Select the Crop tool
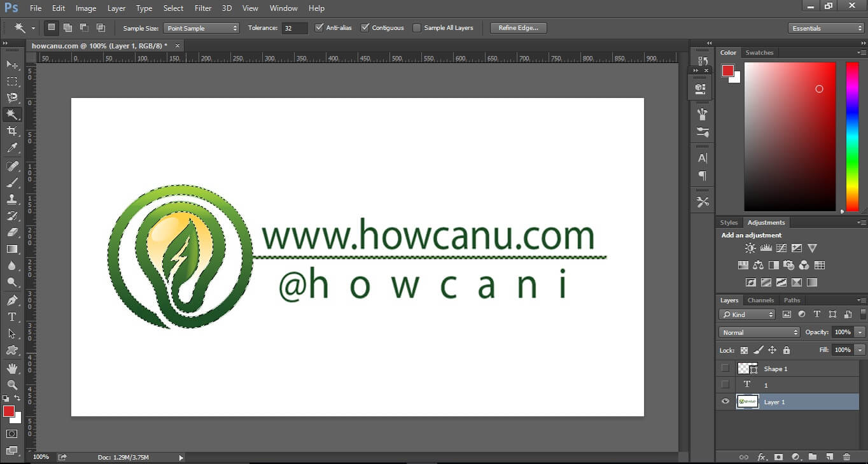 click(x=12, y=130)
